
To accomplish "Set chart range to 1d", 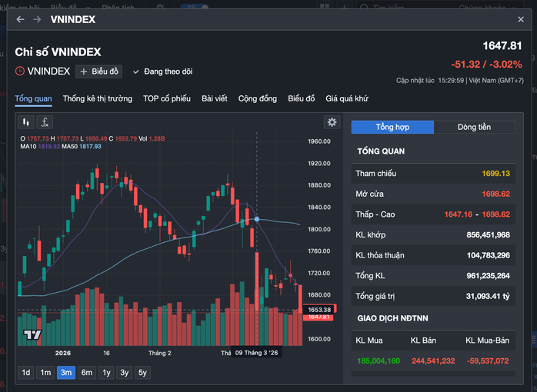I will pos(26,373).
